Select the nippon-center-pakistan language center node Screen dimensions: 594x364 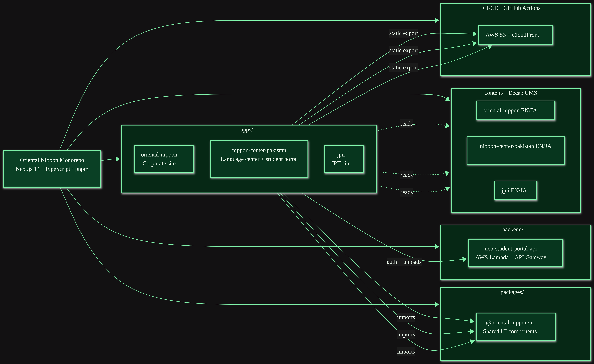click(x=259, y=159)
